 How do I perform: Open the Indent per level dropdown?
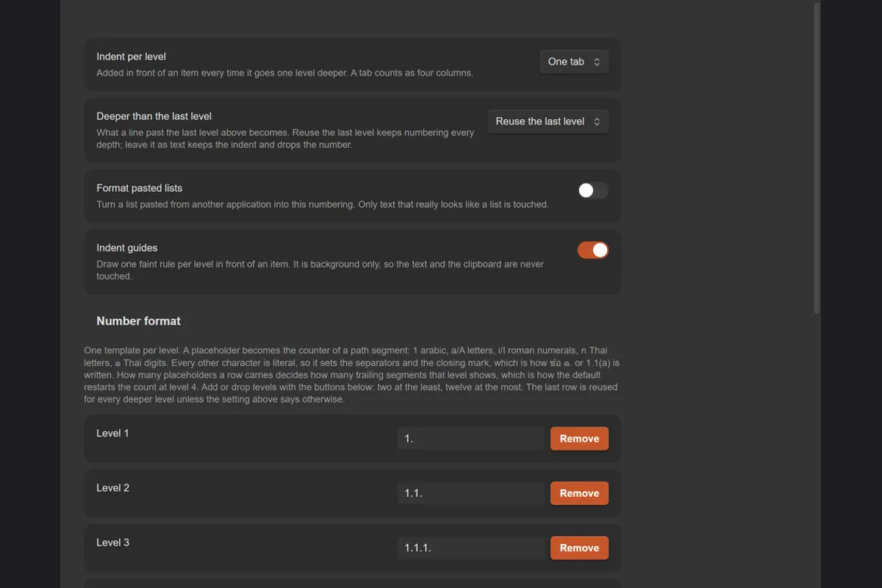point(574,62)
